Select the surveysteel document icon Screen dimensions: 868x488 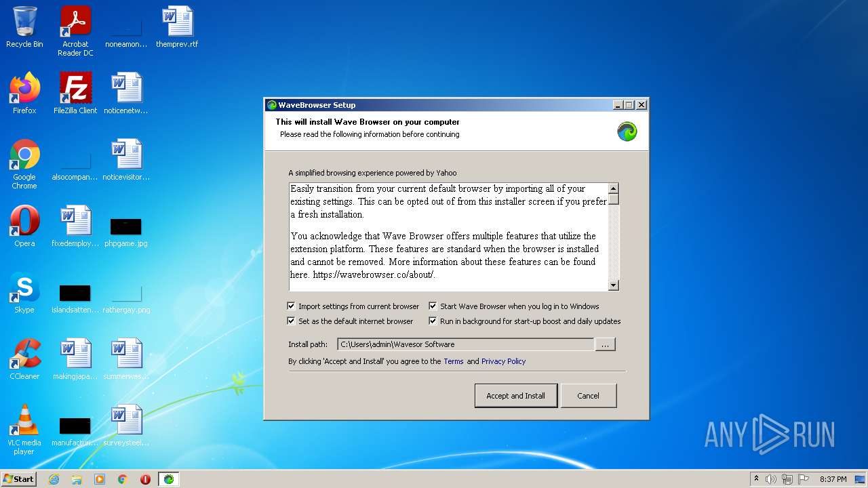point(126,426)
